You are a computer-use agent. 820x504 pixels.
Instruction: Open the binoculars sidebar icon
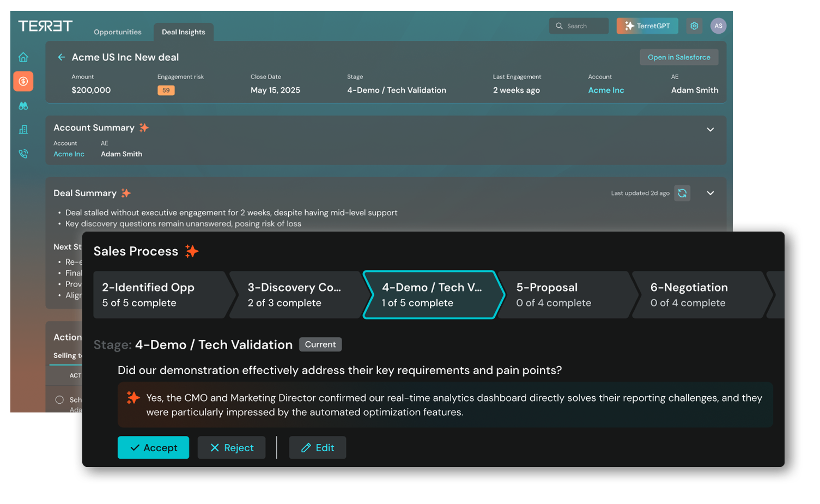tap(23, 106)
